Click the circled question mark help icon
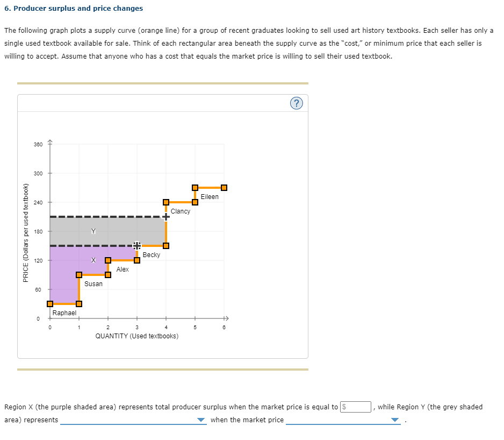504x440 pixels. (297, 103)
